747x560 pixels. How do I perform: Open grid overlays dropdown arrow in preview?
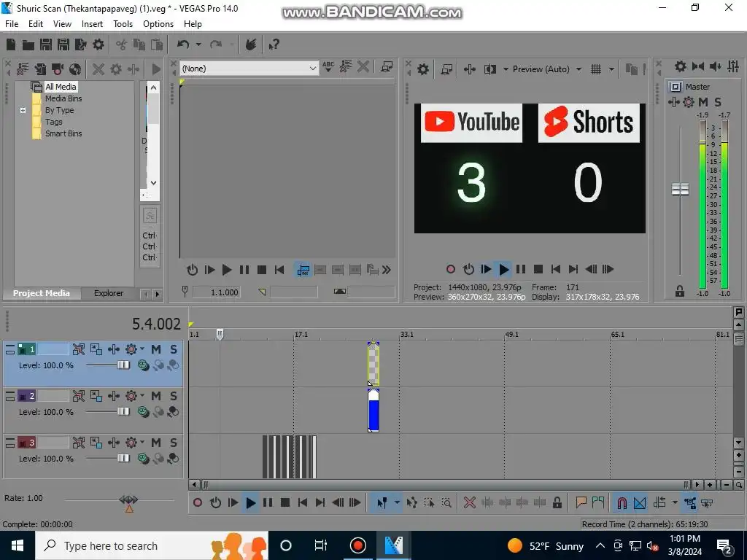coord(611,69)
